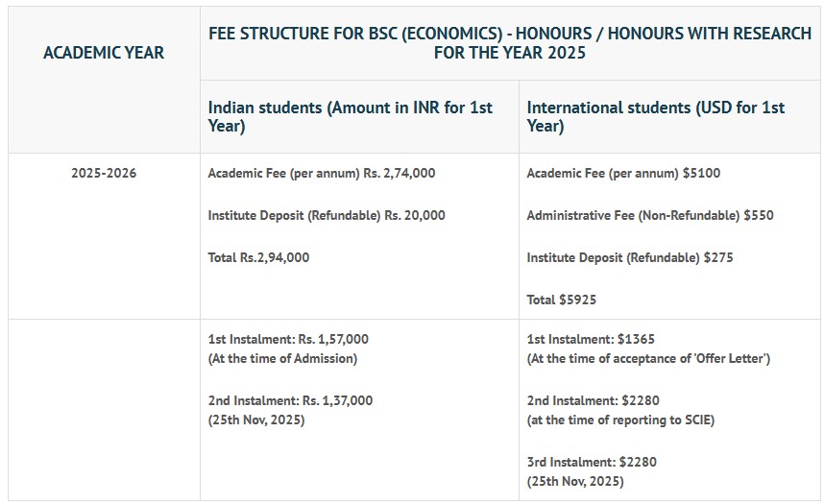Click Administrative Fee (Non-Refundable) $550 text
This screenshot has width=824, height=504.
pyautogui.click(x=650, y=216)
